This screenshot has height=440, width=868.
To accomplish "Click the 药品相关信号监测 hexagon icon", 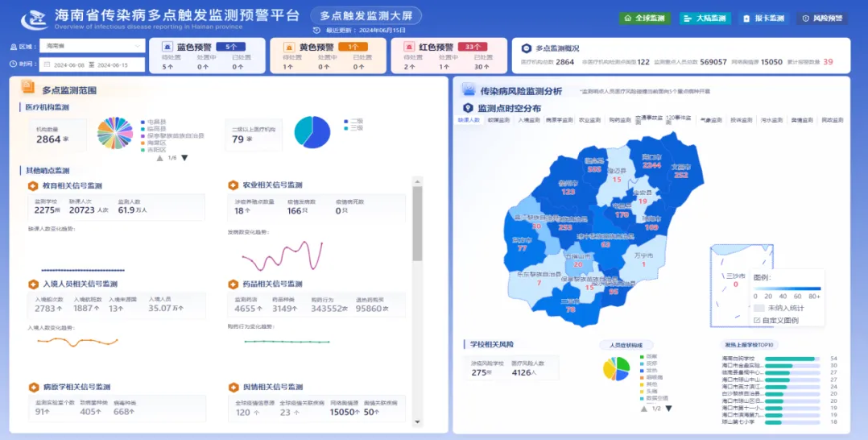I will point(233,284).
